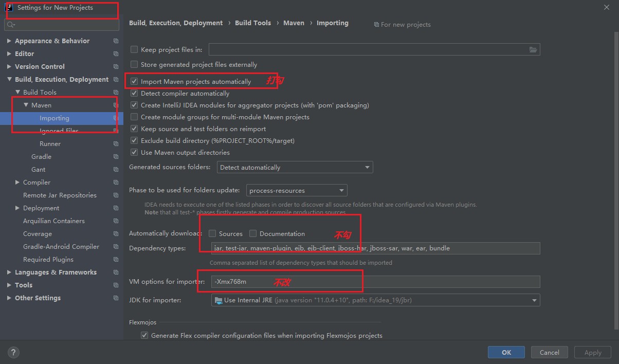
Task: Click the project-level icon beside Arquillian Containers
Action: 116,221
